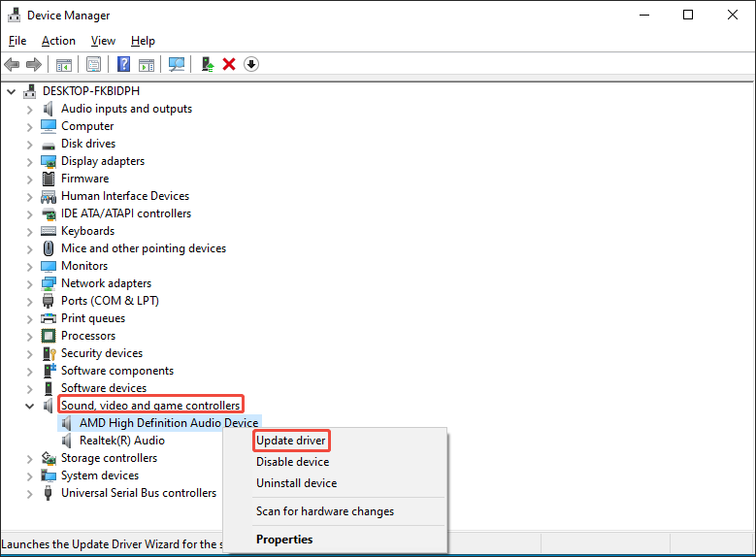Toggle the console tree pane icon
The height and width of the screenshot is (557, 756).
(x=64, y=64)
